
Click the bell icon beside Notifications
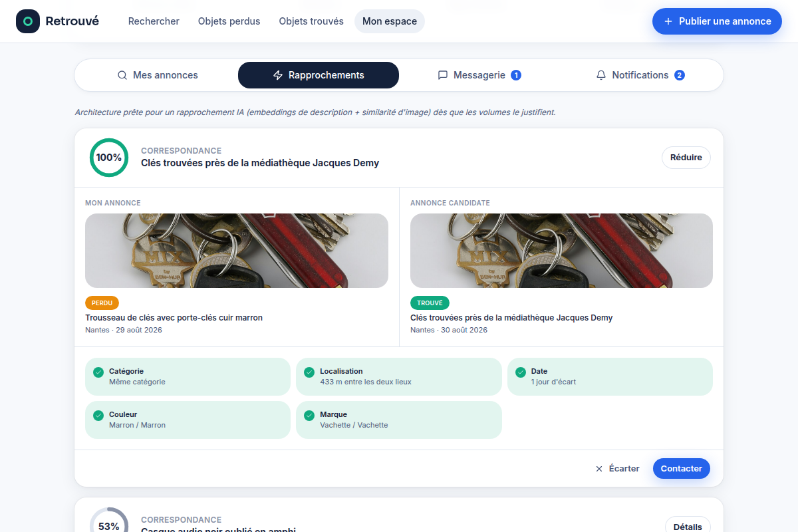coord(601,75)
